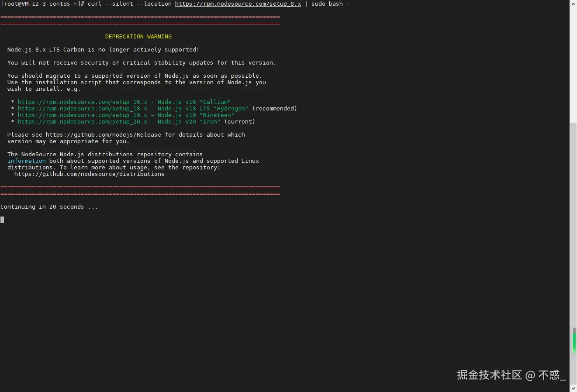Open the setup_18.x Hydrogen script link
The height and width of the screenshot is (392, 577).
coord(83,108)
